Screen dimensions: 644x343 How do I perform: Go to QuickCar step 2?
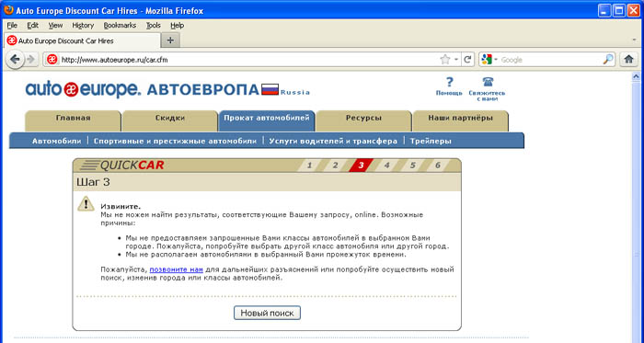[335, 166]
